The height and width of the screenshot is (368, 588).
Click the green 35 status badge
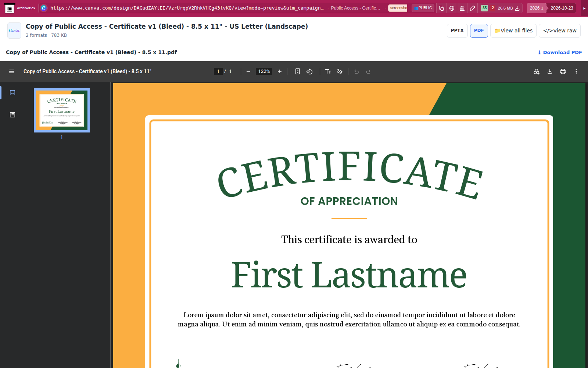pos(484,8)
